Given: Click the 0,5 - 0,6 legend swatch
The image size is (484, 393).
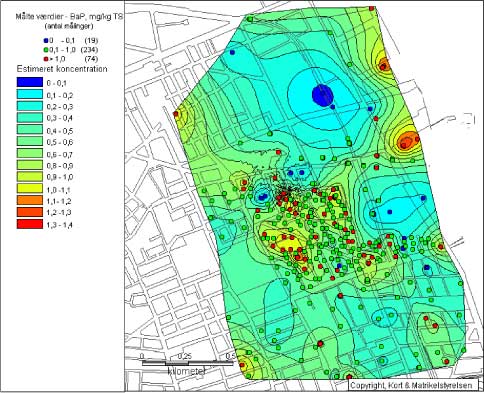Looking at the screenshot, I should pyautogui.click(x=30, y=141).
